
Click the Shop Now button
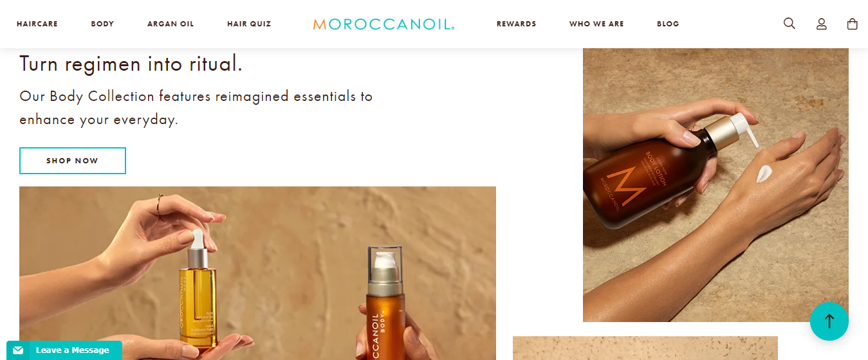[x=73, y=161]
